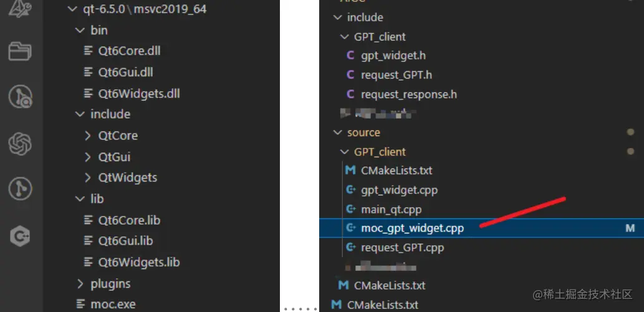The width and height of the screenshot is (644, 312).
Task: Click C++ icon beside main_qt.cpp
Action: (x=351, y=209)
